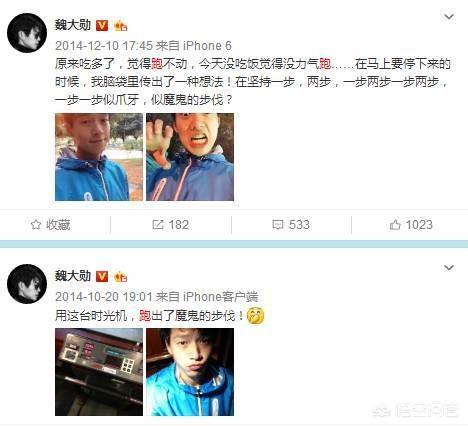Expand the second post's chevron dropdown menu

coord(449,267)
